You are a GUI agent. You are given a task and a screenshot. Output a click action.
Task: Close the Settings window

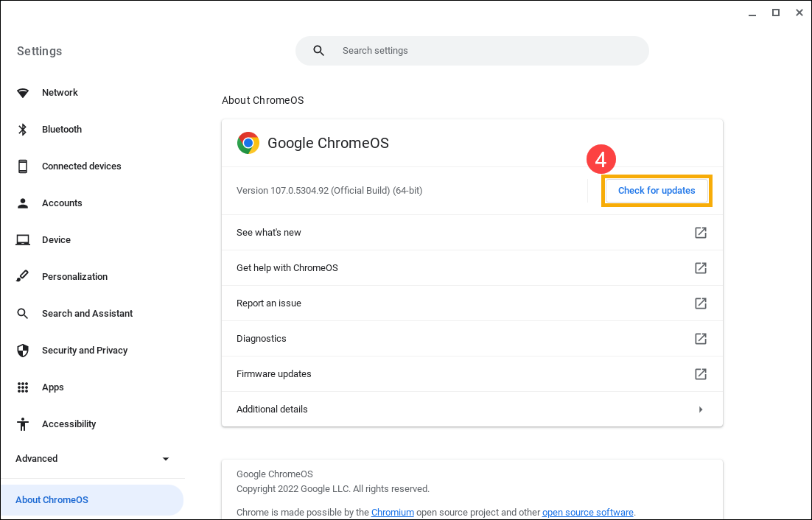[799, 13]
